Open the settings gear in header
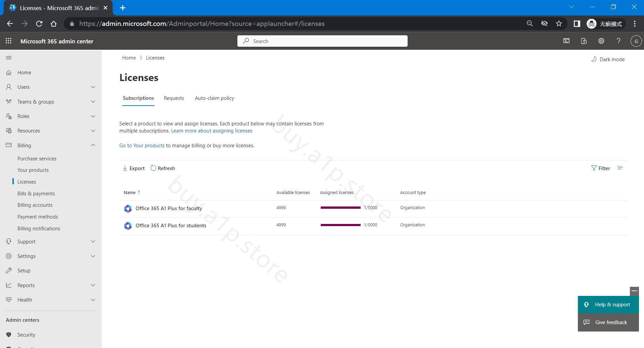 pyautogui.click(x=601, y=41)
